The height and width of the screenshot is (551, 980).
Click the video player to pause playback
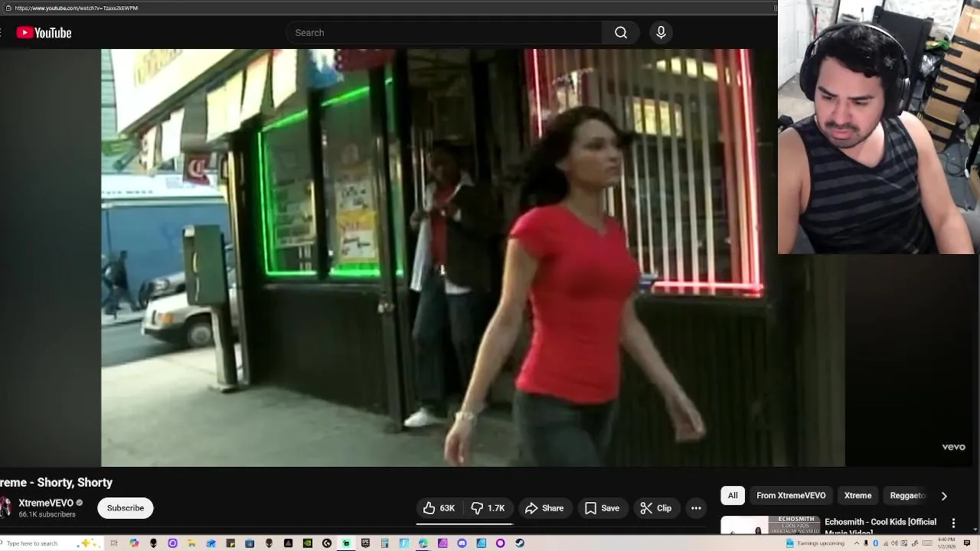point(473,258)
